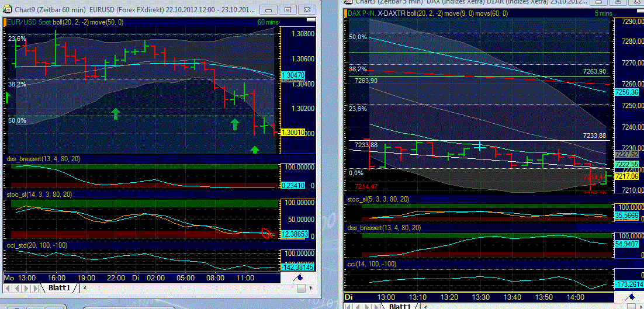644x309 pixels.
Task: Click the 7222,55 price tag
Action: click(x=626, y=164)
